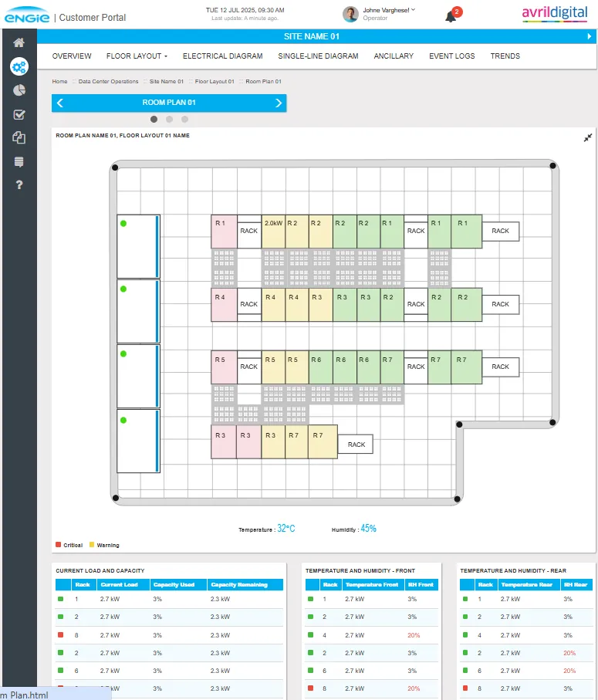Switch to the Trends tab
598x700 pixels.
pyautogui.click(x=505, y=56)
